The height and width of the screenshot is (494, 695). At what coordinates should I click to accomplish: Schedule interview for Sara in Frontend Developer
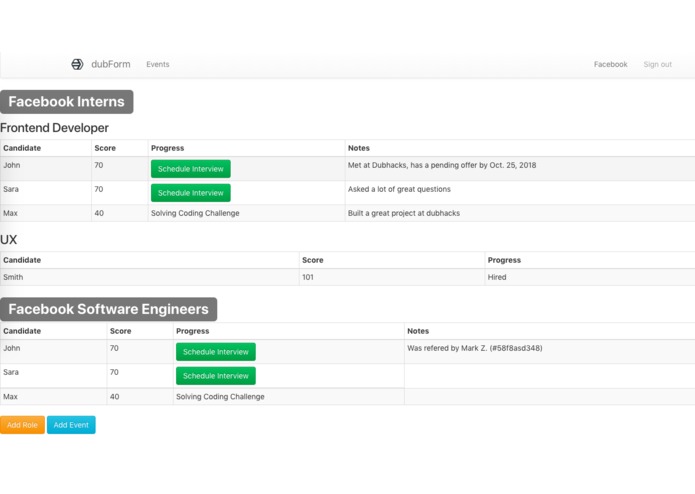coord(191,193)
